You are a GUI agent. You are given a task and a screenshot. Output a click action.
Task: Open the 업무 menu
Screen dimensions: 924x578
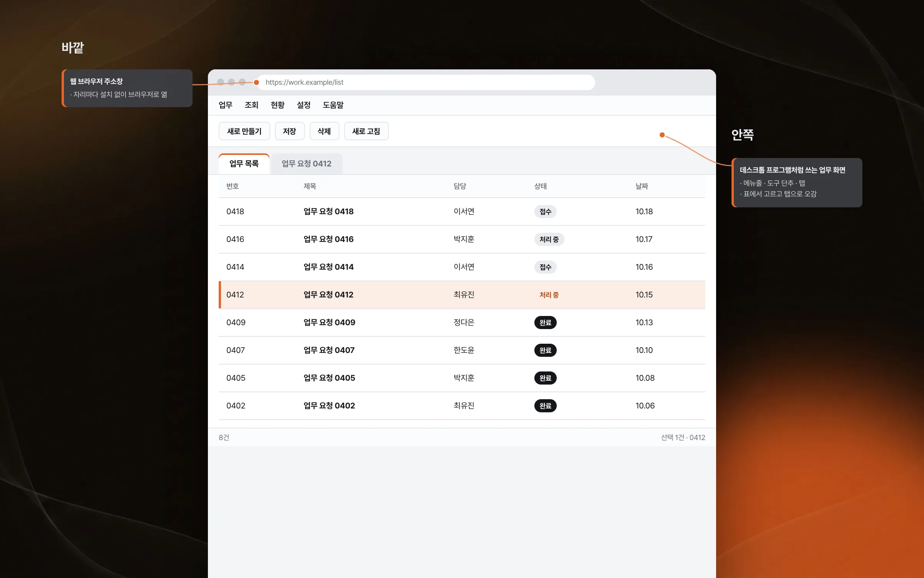(226, 105)
